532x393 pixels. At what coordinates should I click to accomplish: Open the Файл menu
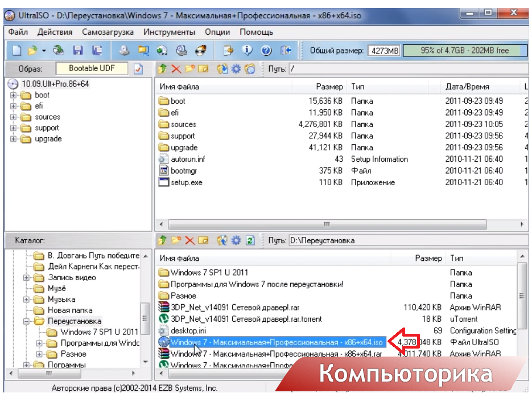coord(18,32)
